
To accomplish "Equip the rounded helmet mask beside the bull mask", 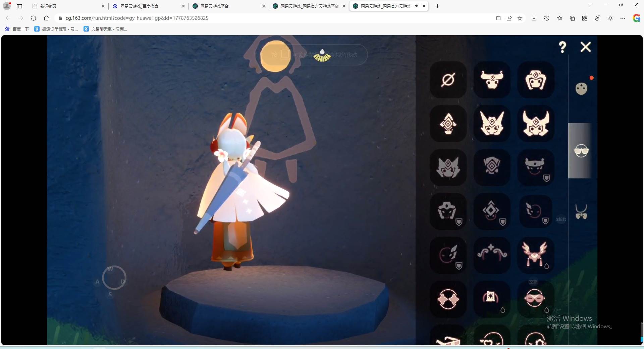I will [536, 80].
